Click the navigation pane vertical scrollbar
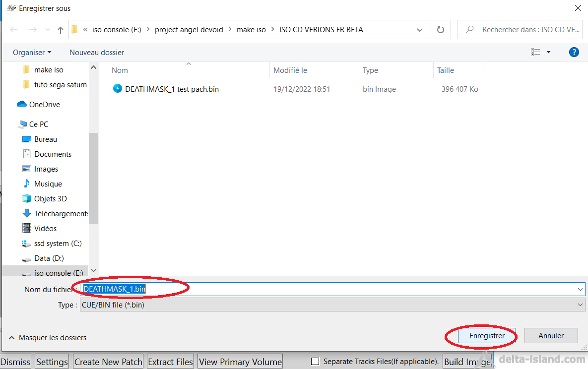The image size is (588, 369). tap(94, 179)
